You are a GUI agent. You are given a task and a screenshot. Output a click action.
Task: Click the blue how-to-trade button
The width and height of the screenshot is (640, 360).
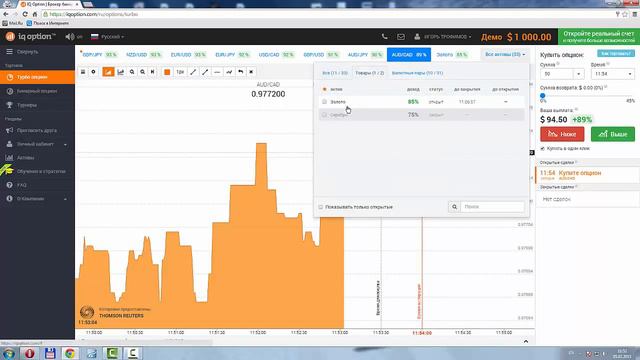[616, 53]
